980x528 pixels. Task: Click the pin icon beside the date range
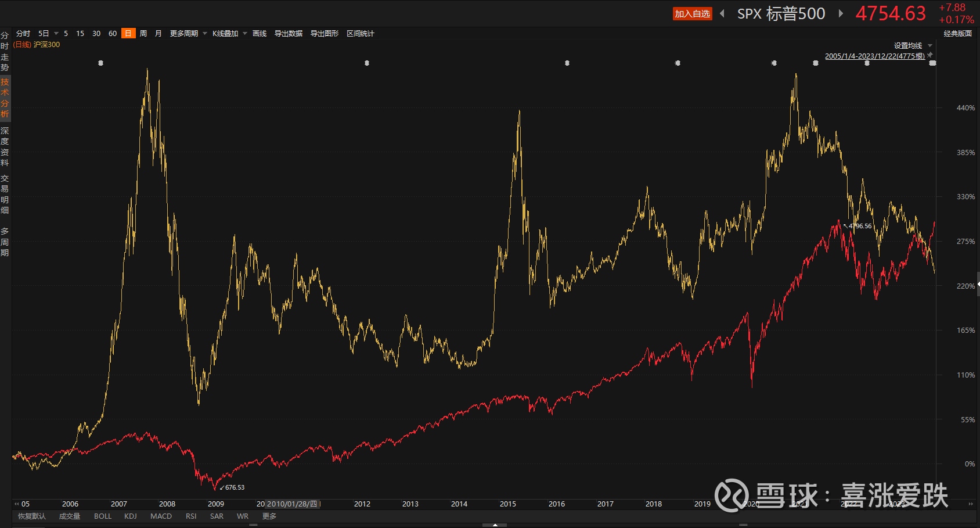click(930, 56)
